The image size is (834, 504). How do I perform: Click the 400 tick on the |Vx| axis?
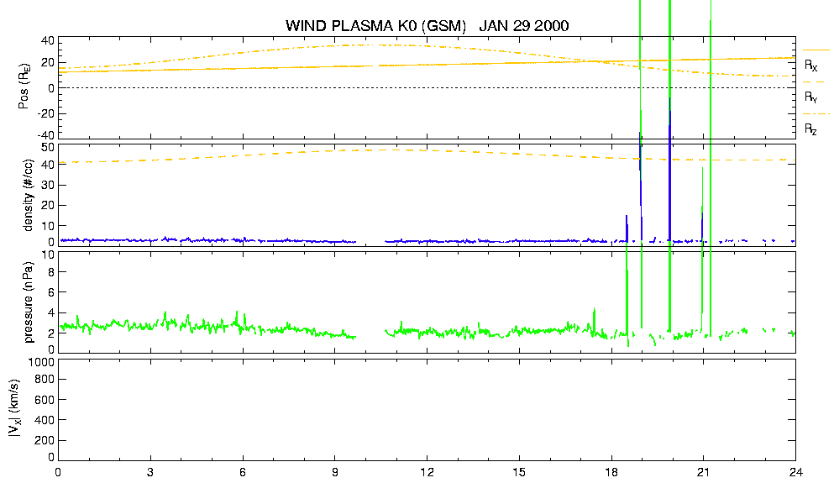[45, 420]
